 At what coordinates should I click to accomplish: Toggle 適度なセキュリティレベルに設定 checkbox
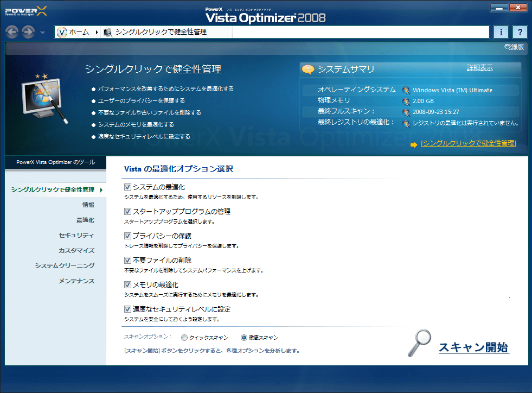point(127,309)
